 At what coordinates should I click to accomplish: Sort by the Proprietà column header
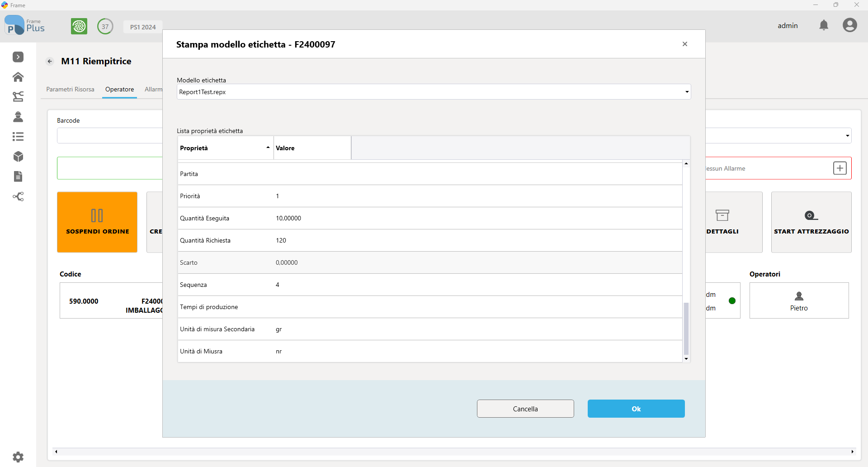click(225, 148)
